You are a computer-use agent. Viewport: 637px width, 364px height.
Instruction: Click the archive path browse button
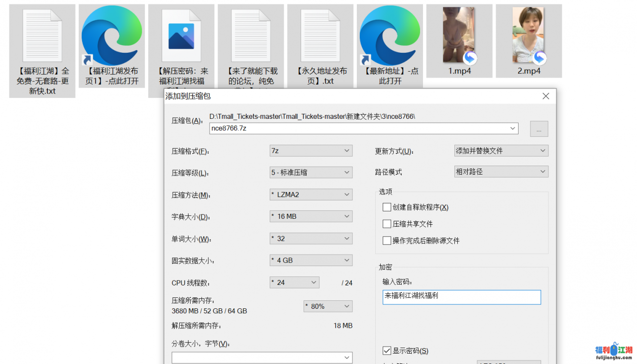(538, 129)
